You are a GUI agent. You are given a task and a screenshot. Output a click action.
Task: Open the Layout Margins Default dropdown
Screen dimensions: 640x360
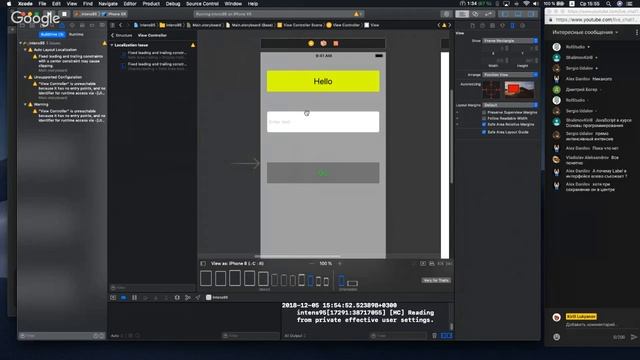click(x=510, y=105)
